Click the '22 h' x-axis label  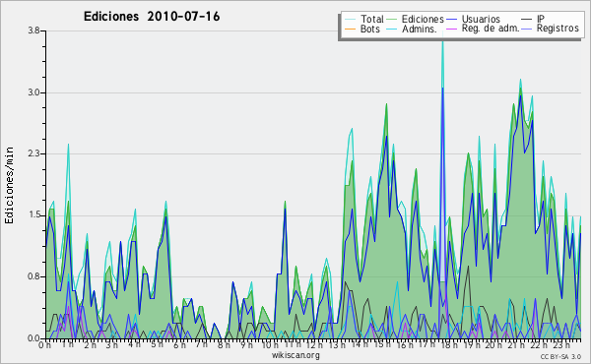[538, 344]
